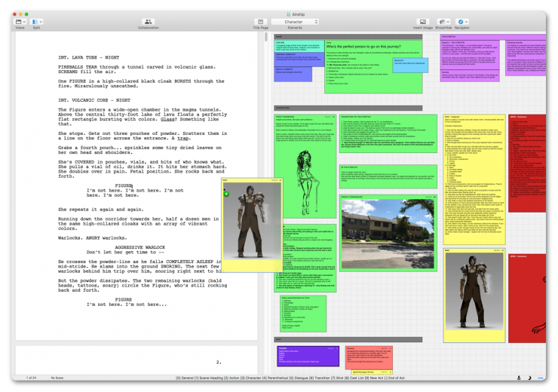Select the townhouse photo on beat board
This screenshot has width=558, height=392.
pyautogui.click(x=388, y=234)
